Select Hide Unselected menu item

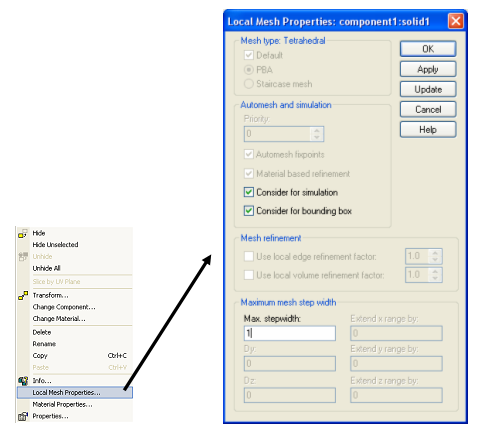click(55, 245)
